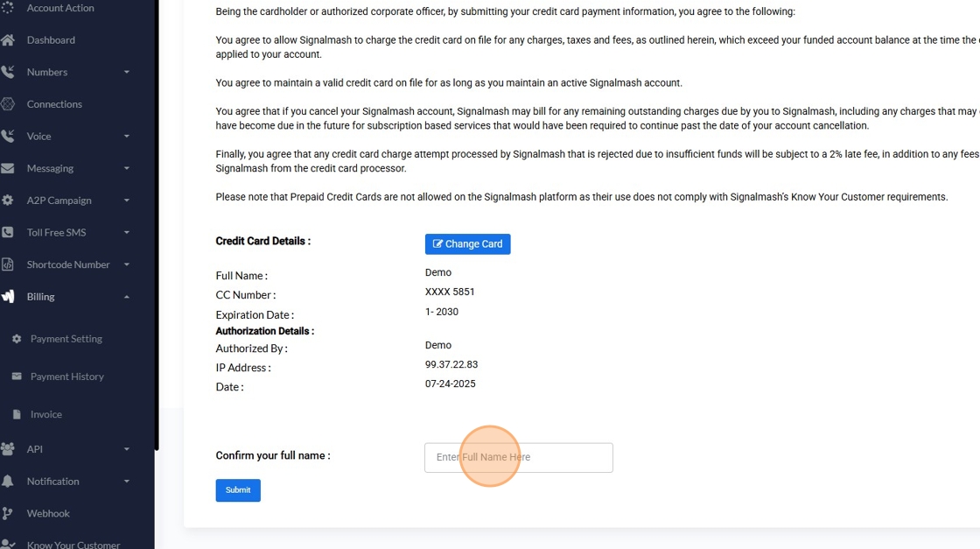The image size is (980, 549).
Task: Focus the Enter Full Name field
Action: (x=518, y=457)
